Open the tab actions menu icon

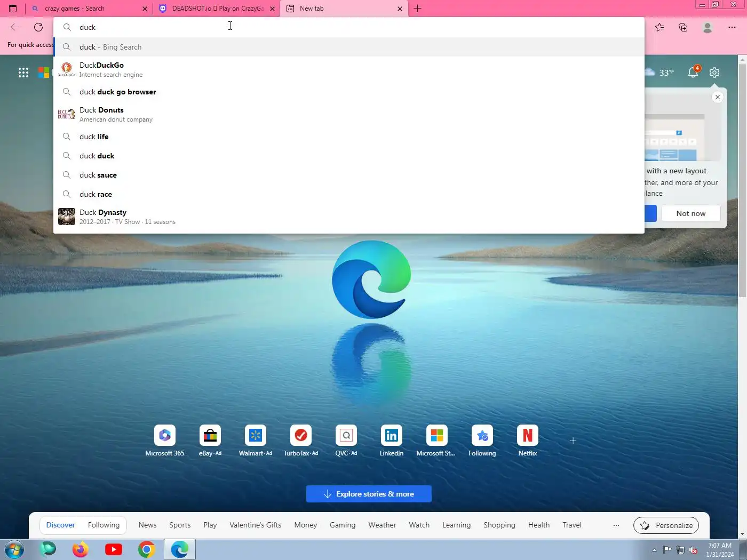click(x=13, y=9)
